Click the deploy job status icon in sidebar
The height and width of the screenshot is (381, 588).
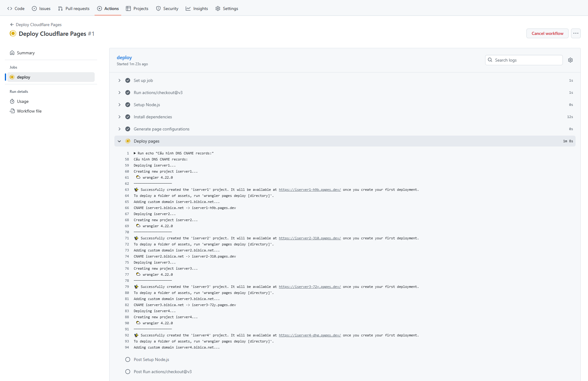[x=12, y=77]
